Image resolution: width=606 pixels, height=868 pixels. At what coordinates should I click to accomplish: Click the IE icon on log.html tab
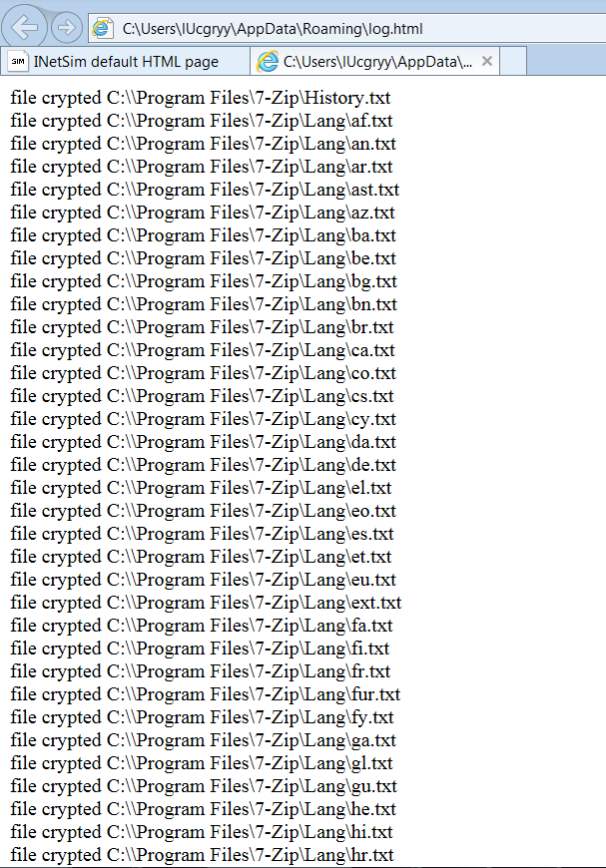[x=267, y=62]
